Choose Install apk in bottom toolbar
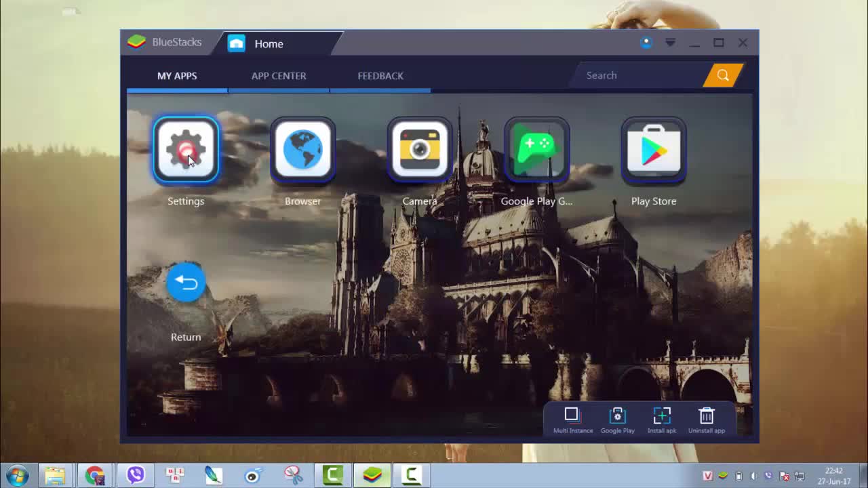Viewport: 868px width, 488px height. click(662, 420)
